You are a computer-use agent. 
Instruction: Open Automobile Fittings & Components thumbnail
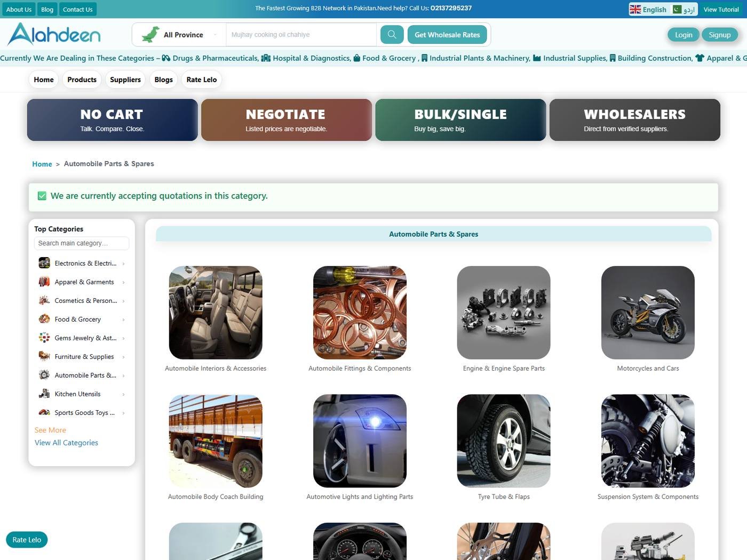[360, 313]
